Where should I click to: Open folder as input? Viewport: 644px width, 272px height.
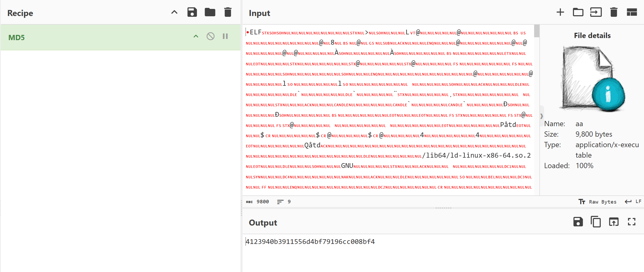(x=578, y=12)
